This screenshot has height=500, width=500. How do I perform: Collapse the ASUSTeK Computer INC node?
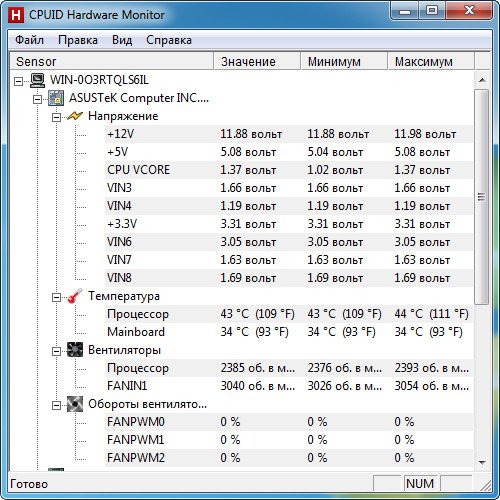37,99
